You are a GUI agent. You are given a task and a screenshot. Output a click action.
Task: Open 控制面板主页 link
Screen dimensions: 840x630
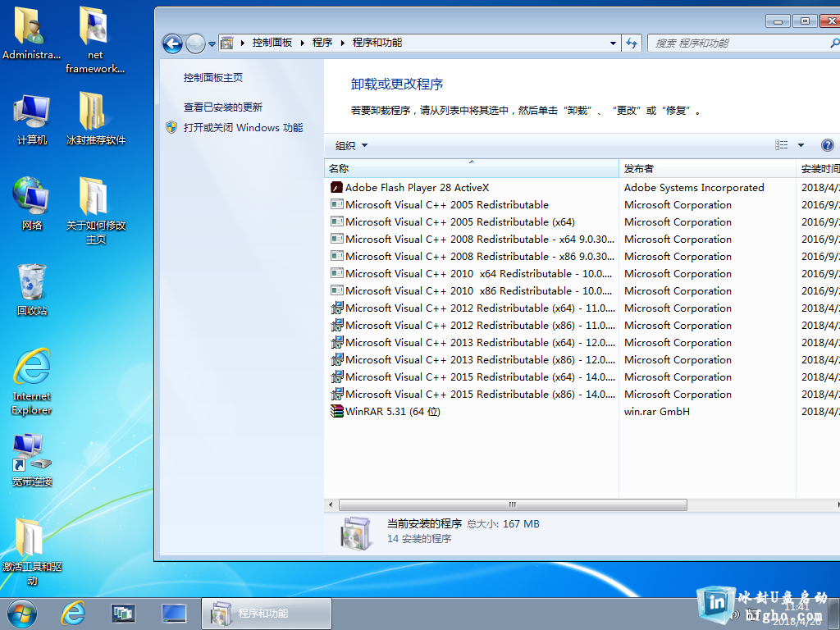click(x=213, y=78)
